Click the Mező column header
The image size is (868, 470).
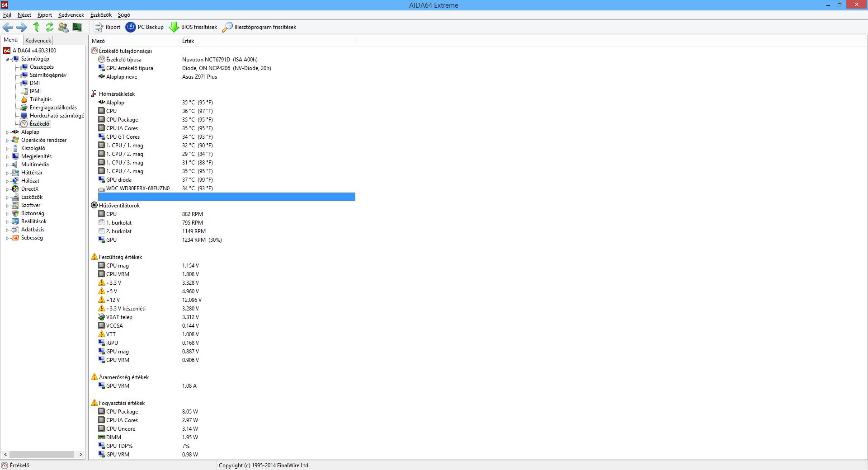pyautogui.click(x=134, y=41)
